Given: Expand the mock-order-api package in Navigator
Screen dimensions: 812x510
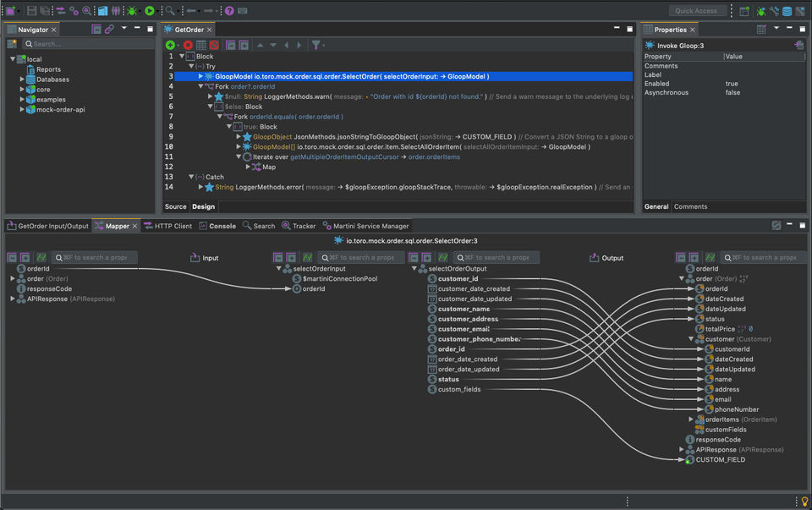Looking at the screenshot, I should pos(23,110).
